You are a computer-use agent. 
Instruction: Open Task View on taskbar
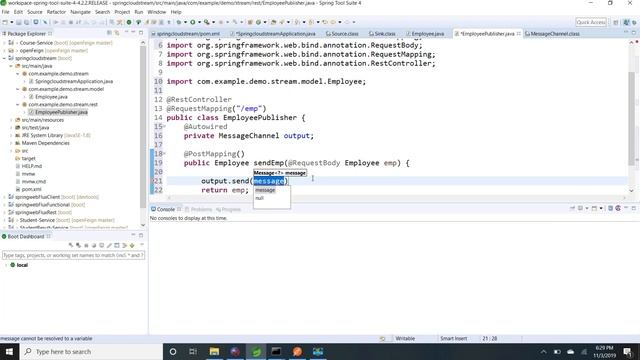pyautogui.click(x=193, y=351)
